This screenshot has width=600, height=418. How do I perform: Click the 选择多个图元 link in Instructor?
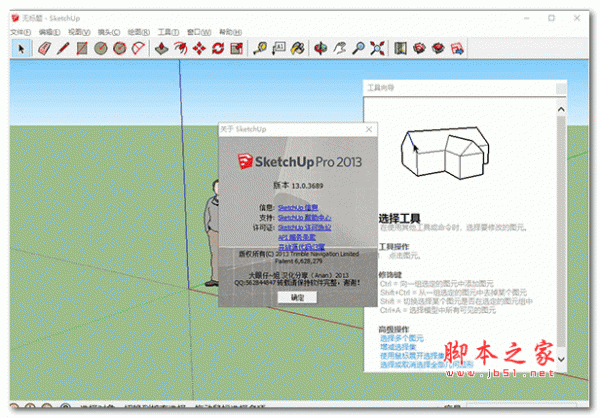402,338
